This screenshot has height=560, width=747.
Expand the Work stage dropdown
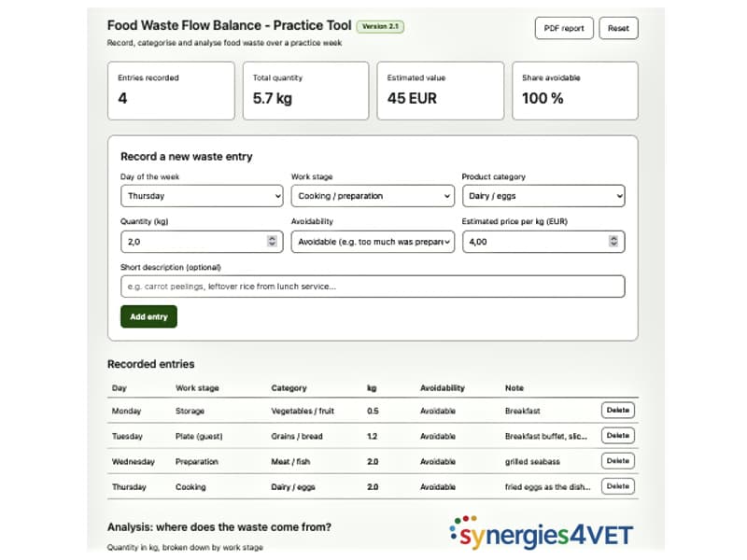(373, 196)
